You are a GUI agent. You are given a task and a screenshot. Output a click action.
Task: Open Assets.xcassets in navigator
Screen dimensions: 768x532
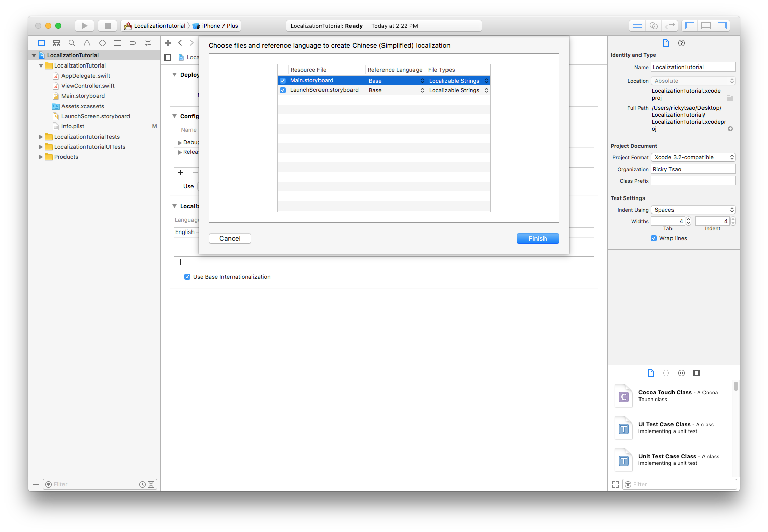click(82, 107)
